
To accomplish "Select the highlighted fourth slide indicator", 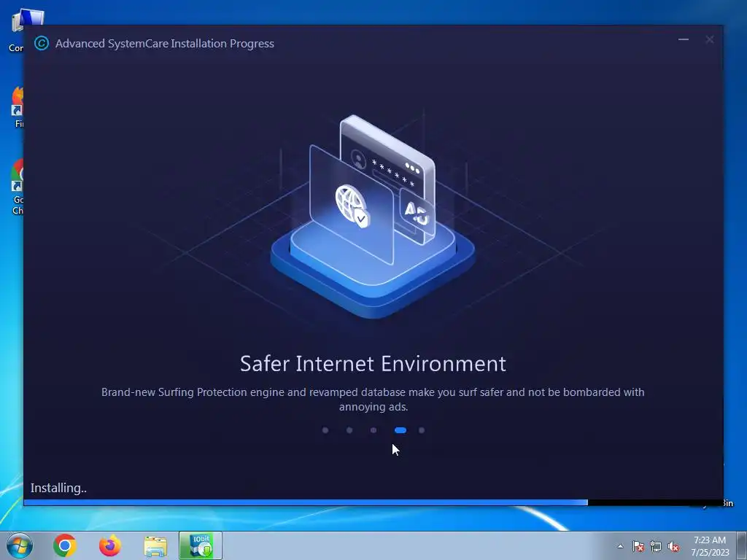I will 400,430.
